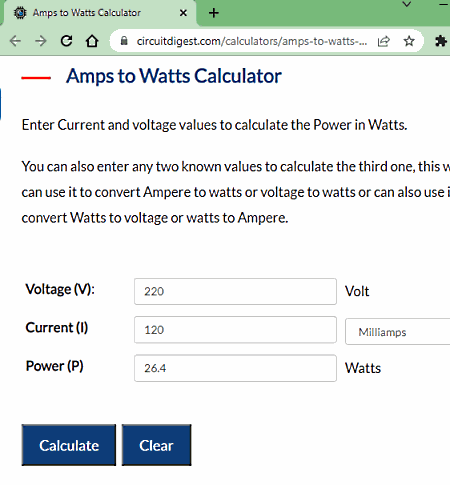Image resolution: width=450 pixels, height=485 pixels.
Task: Click the share page icon in address bar
Action: tap(383, 41)
